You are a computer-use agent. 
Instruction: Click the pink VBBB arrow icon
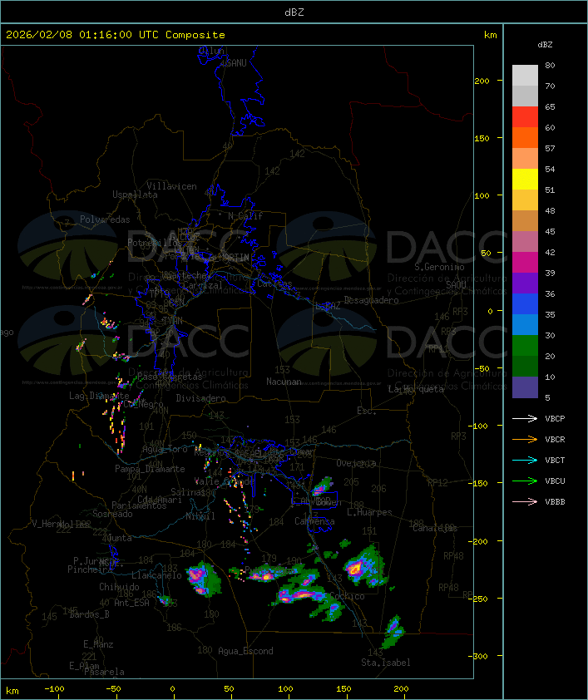(525, 502)
